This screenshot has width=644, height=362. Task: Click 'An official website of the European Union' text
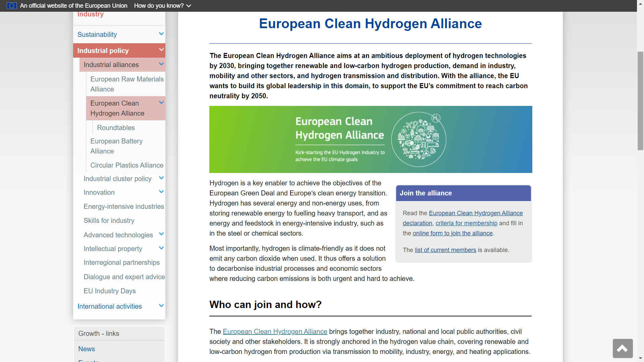coord(73,6)
